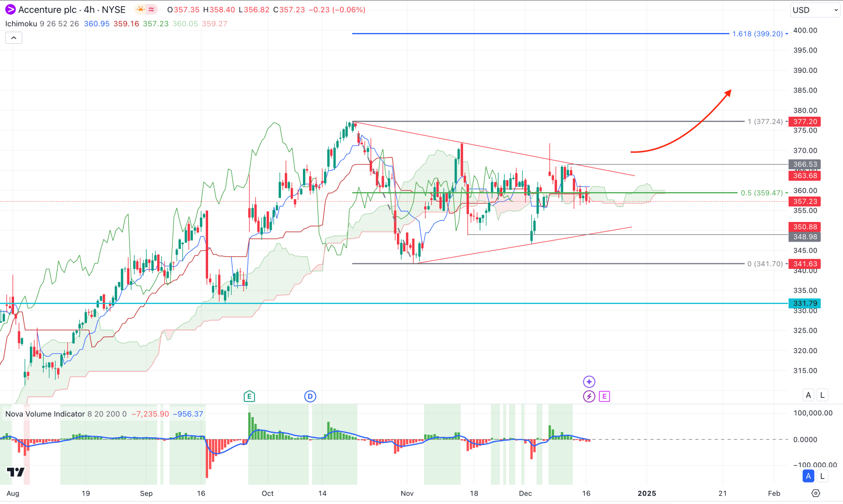This screenshot has height=504, width=843.
Task: Collapse the indicator legend chevron
Action: tap(14, 38)
